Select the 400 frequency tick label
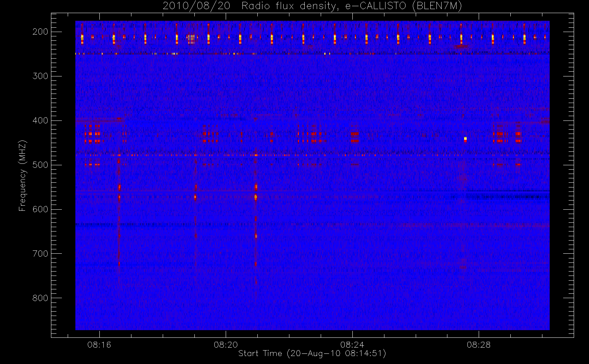 40,120
